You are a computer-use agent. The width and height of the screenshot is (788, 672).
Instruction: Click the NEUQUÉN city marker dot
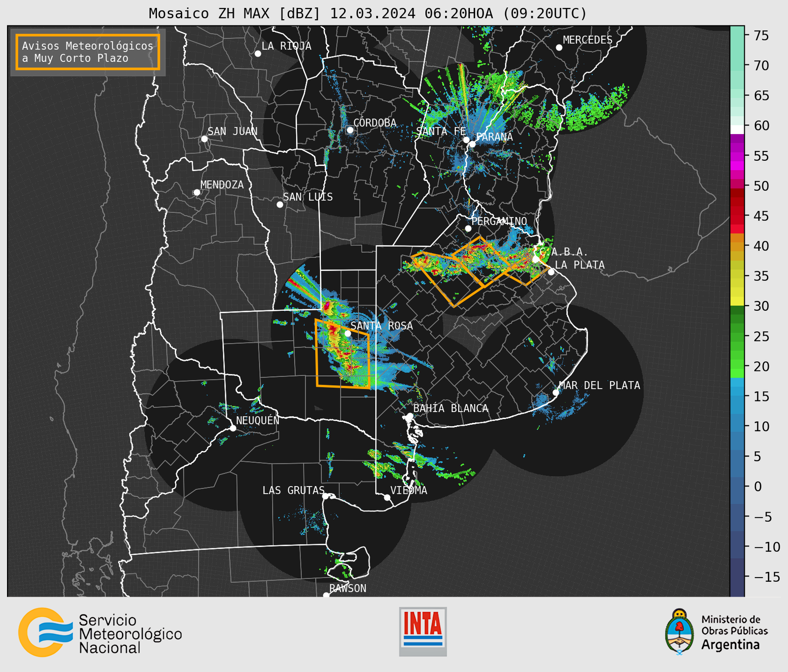coord(233,428)
